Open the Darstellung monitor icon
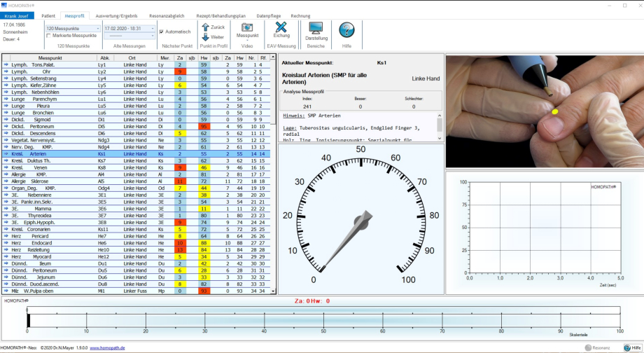Viewport: 644px width, 353px height. 316,28
